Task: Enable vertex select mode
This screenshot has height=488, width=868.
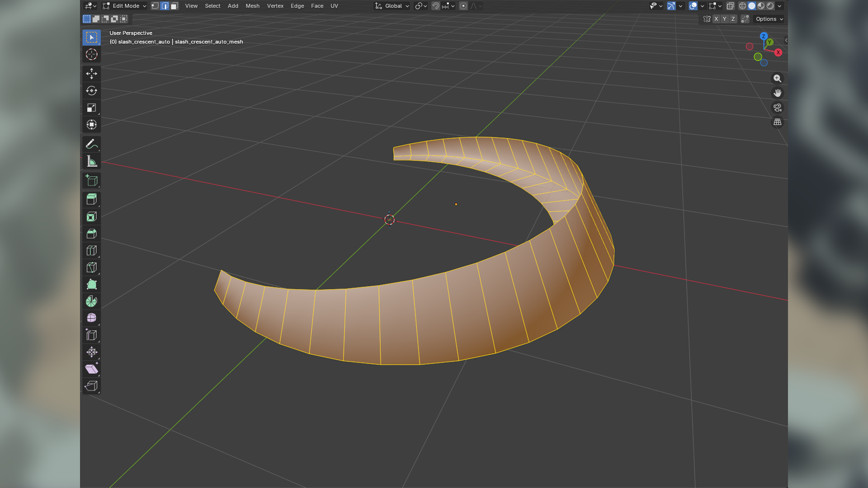Action: click(155, 6)
